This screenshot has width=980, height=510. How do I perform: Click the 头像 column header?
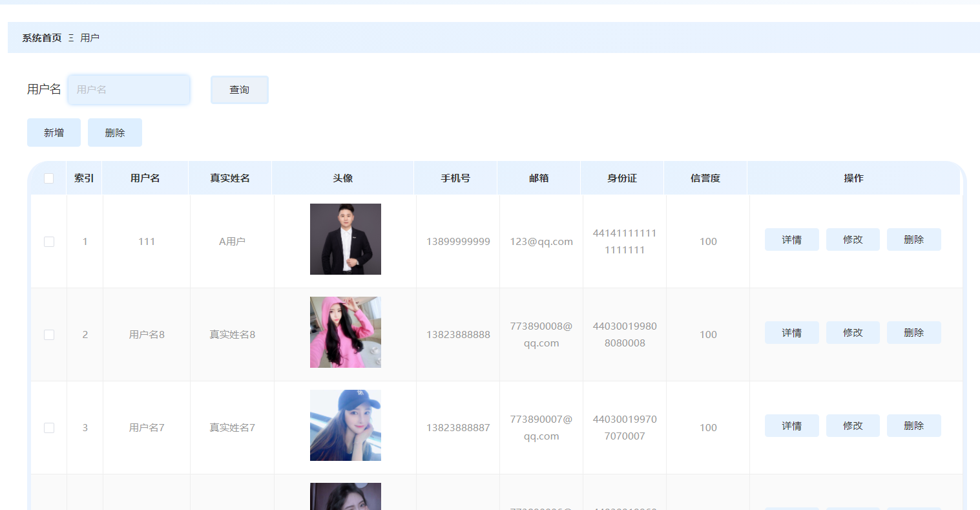pos(343,178)
